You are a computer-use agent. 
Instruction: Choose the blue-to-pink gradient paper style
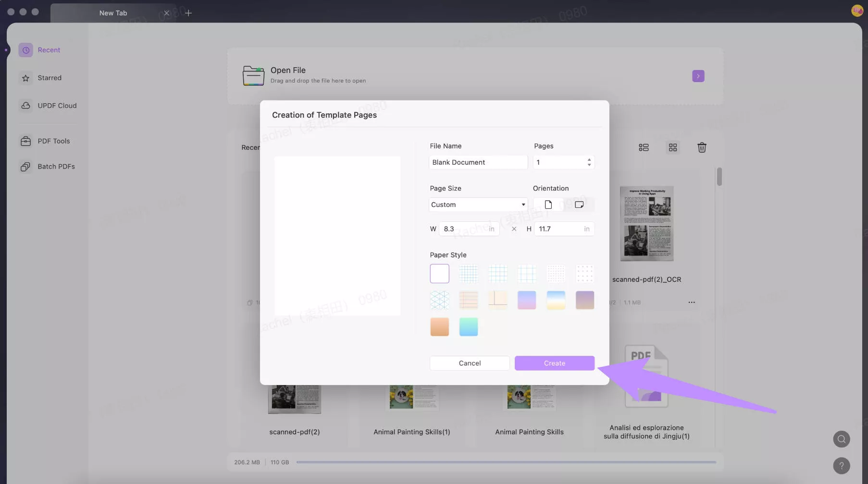[527, 300]
